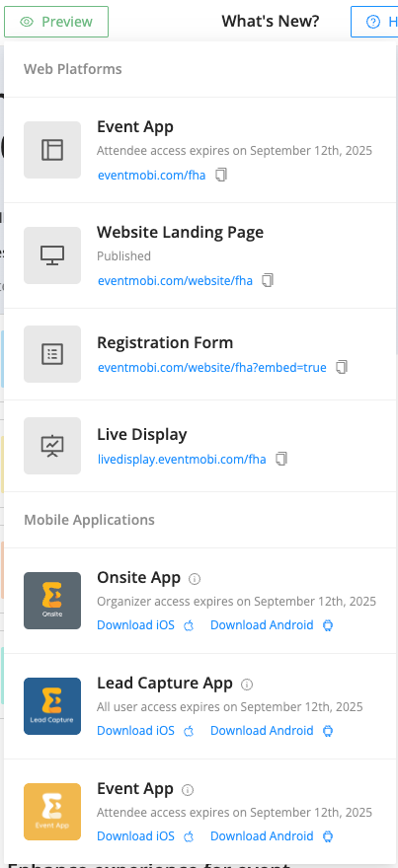The height and width of the screenshot is (868, 398).
Task: Click the Onsite app logo
Action: click(x=52, y=601)
